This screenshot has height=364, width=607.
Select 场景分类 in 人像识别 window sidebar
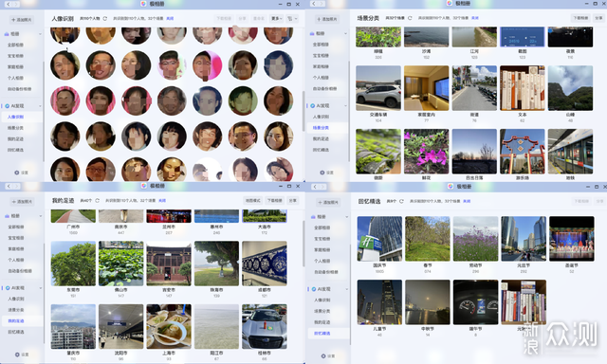coord(15,128)
